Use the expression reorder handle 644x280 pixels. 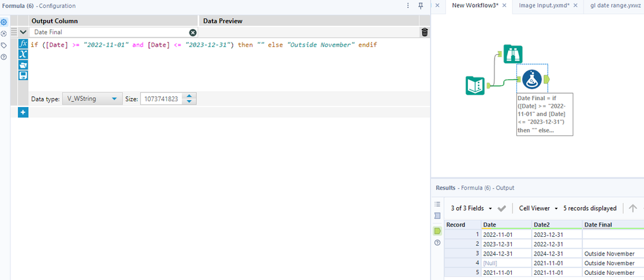(x=14, y=32)
